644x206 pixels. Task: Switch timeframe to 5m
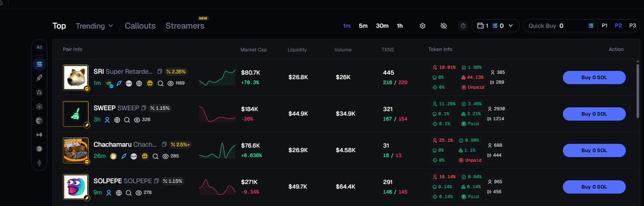[363, 26]
